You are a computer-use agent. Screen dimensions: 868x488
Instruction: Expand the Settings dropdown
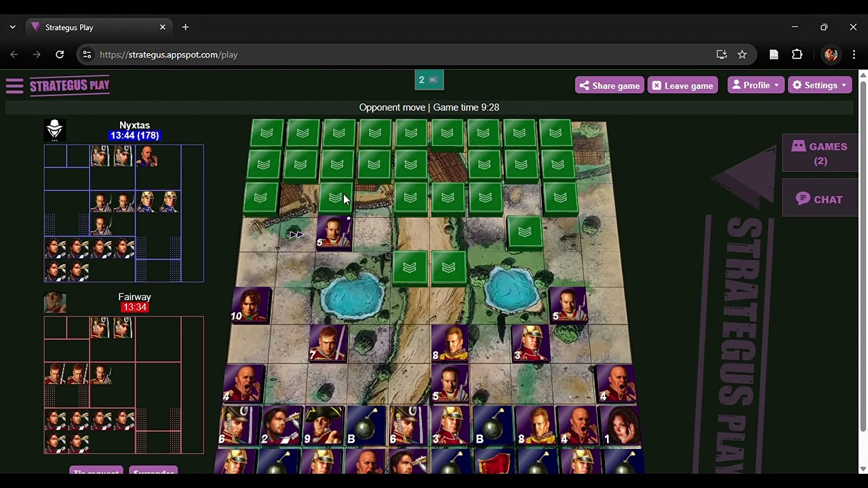coord(820,85)
